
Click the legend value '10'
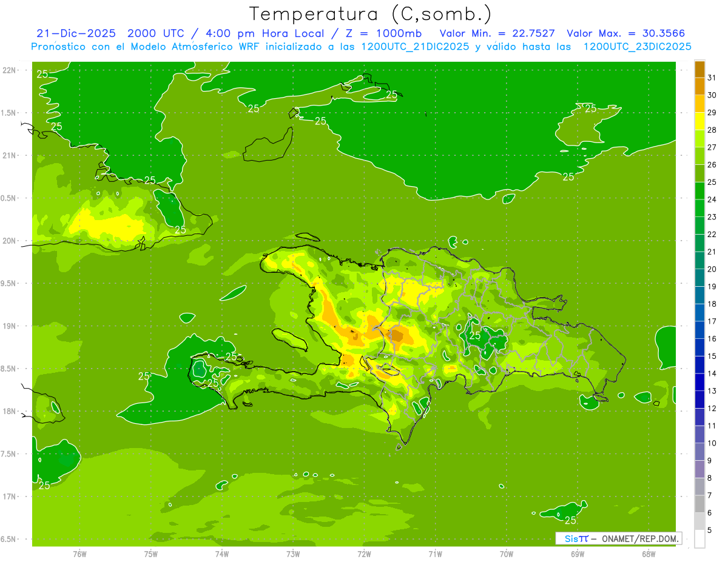coord(712,443)
